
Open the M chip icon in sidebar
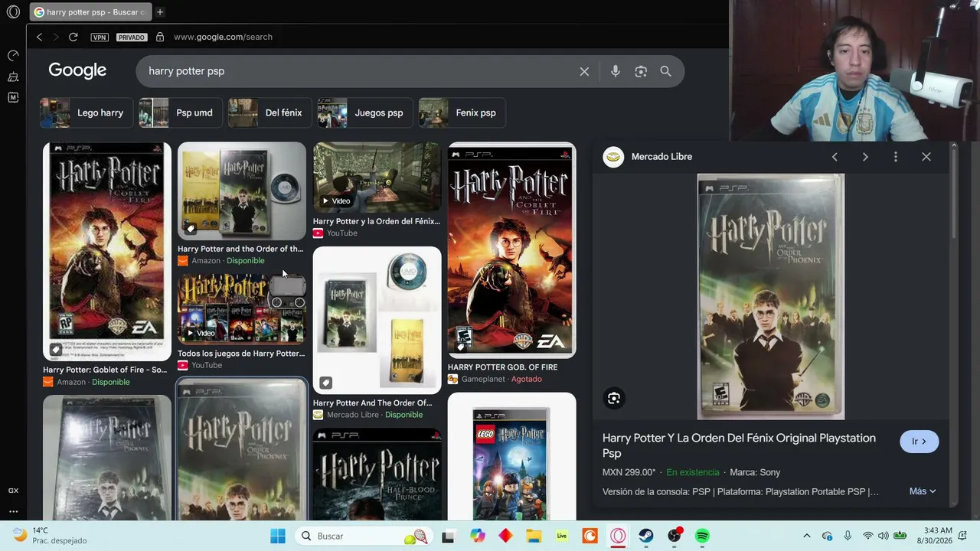pos(13,97)
